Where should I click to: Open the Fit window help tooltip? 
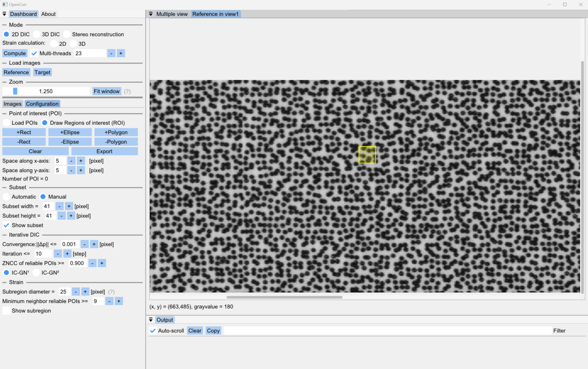127,91
